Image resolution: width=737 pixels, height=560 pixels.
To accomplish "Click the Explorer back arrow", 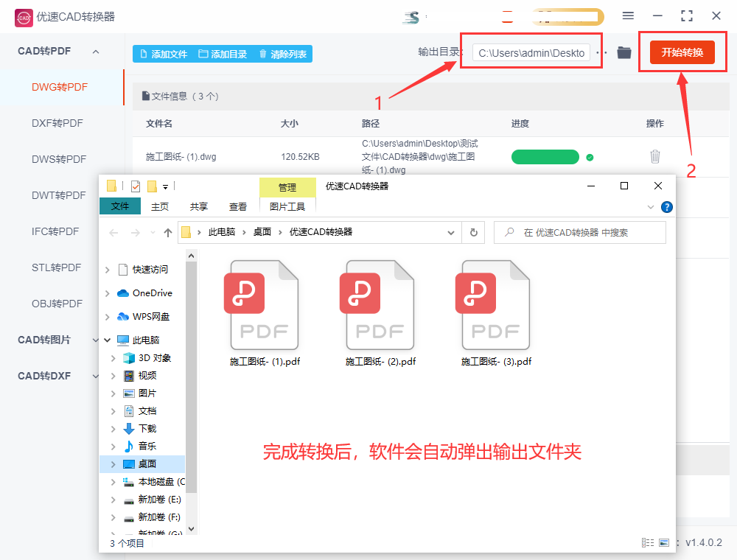I will [x=113, y=233].
